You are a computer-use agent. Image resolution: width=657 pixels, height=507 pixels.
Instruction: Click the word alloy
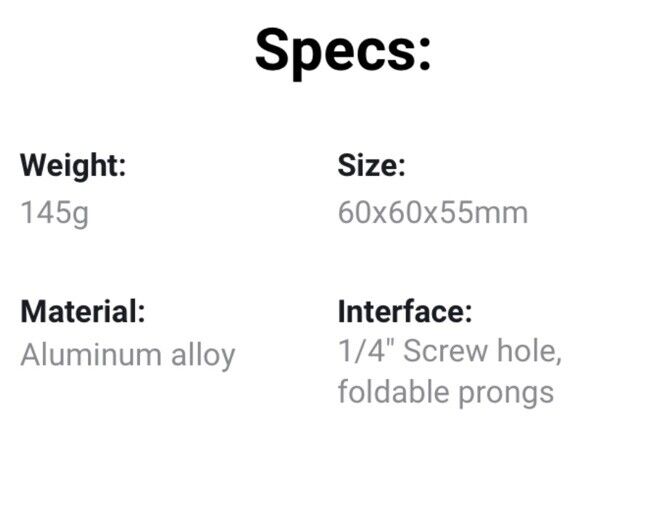(203, 356)
